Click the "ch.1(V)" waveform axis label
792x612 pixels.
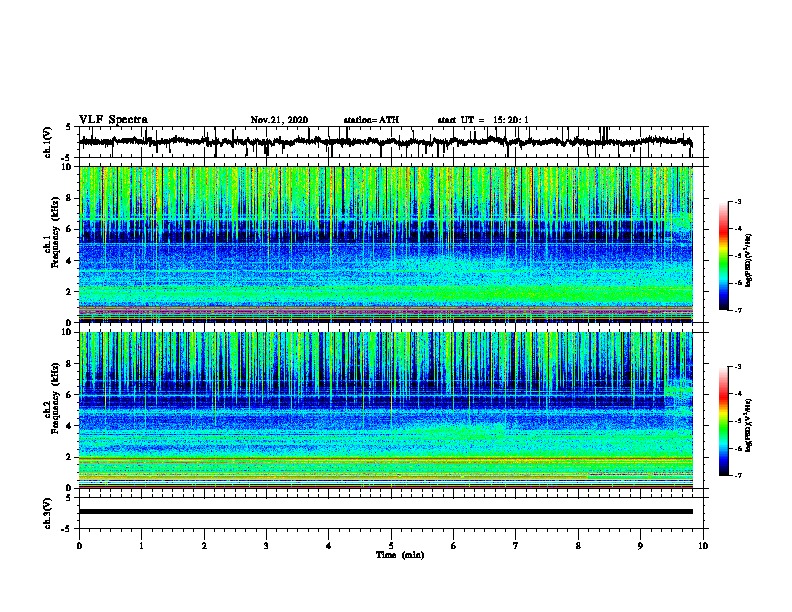click(x=48, y=142)
